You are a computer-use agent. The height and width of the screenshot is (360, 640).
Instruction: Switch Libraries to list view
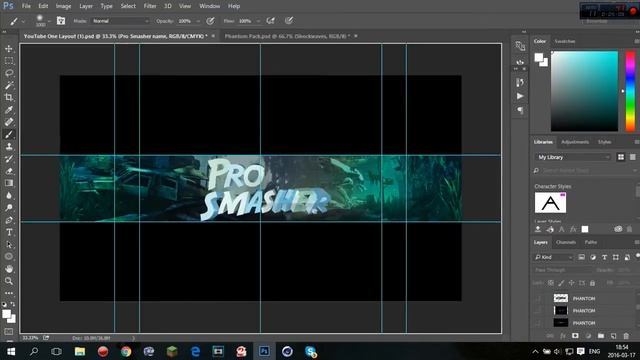click(633, 157)
